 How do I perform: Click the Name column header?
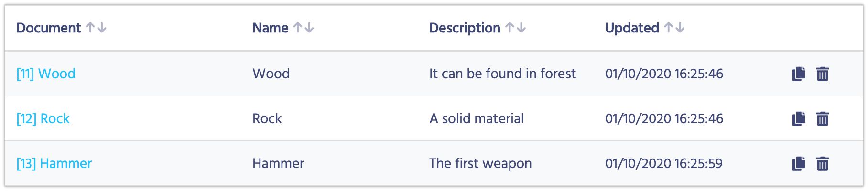pos(271,28)
